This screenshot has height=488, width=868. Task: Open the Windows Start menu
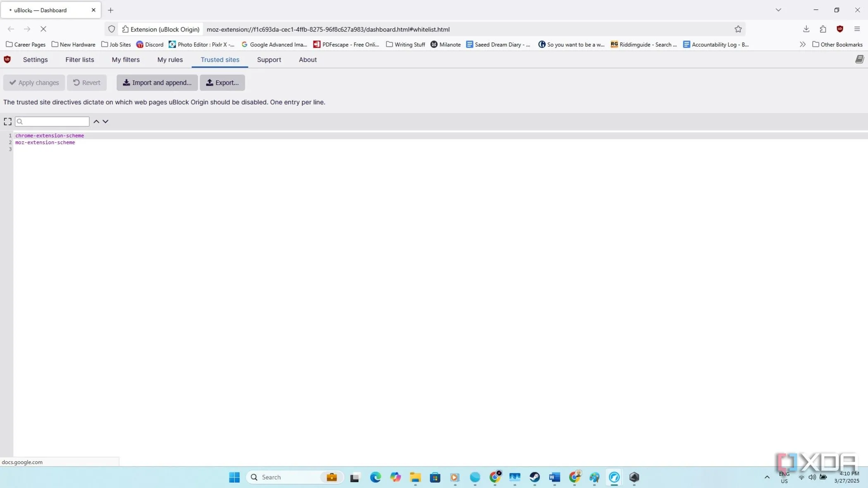[234, 477]
